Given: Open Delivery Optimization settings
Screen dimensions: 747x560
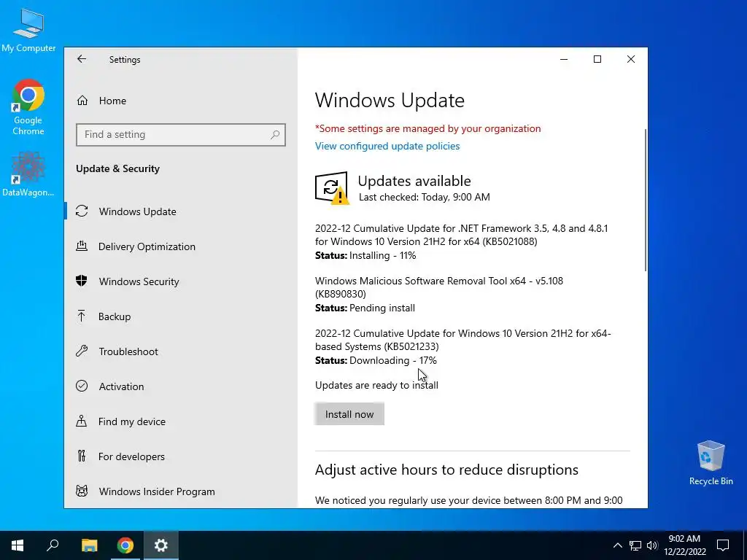Looking at the screenshot, I should point(181,246).
